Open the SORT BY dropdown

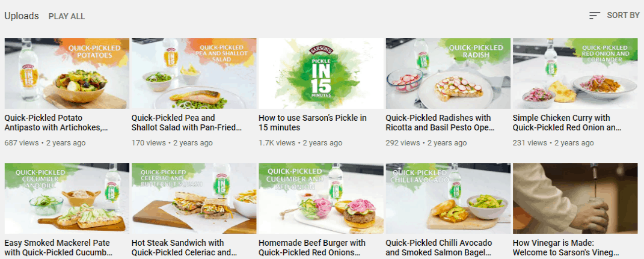pyautogui.click(x=615, y=16)
